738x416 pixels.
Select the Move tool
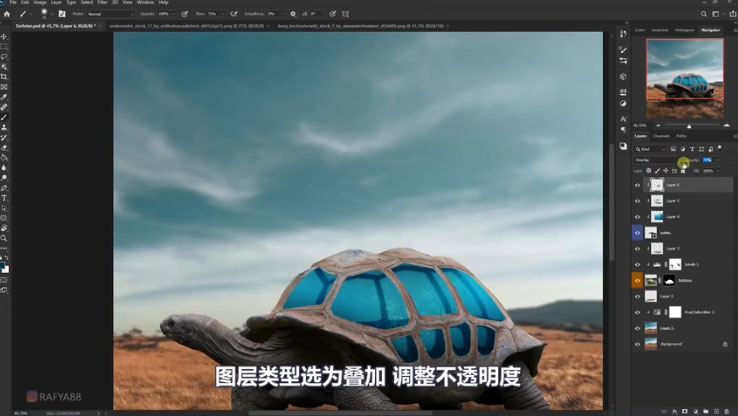coord(4,36)
